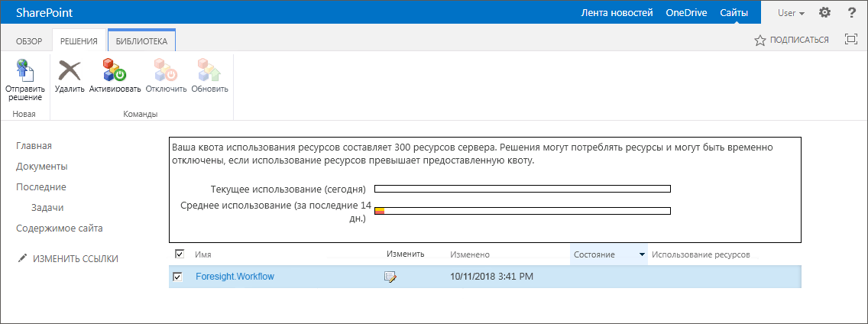Click the edit icon for Foresight.Workflow
The width and height of the screenshot is (868, 324).
point(390,277)
